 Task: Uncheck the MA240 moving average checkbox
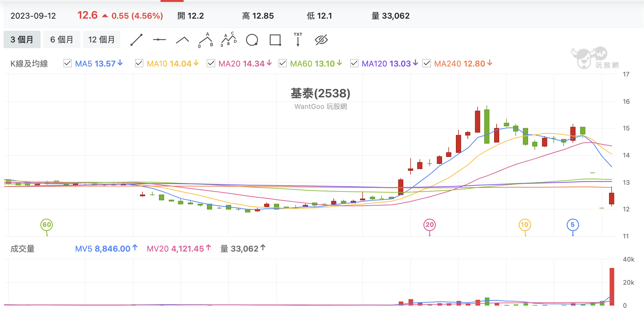[427, 63]
